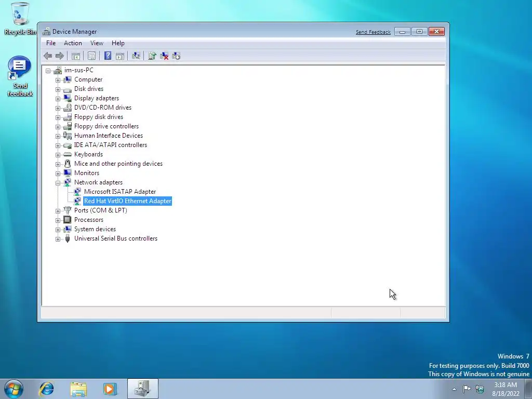The width and height of the screenshot is (532, 399).
Task: Select the Red Hat VirtIO Ethernet Adapter text
Action: click(128, 201)
